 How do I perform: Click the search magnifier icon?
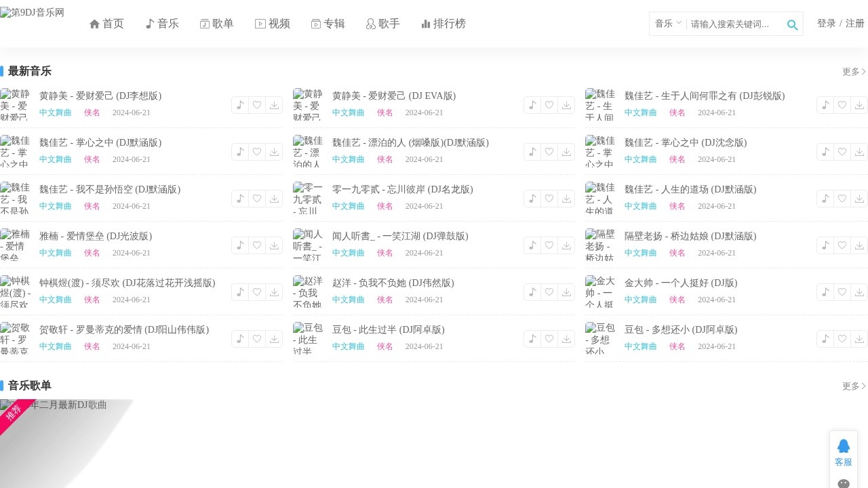pos(792,24)
